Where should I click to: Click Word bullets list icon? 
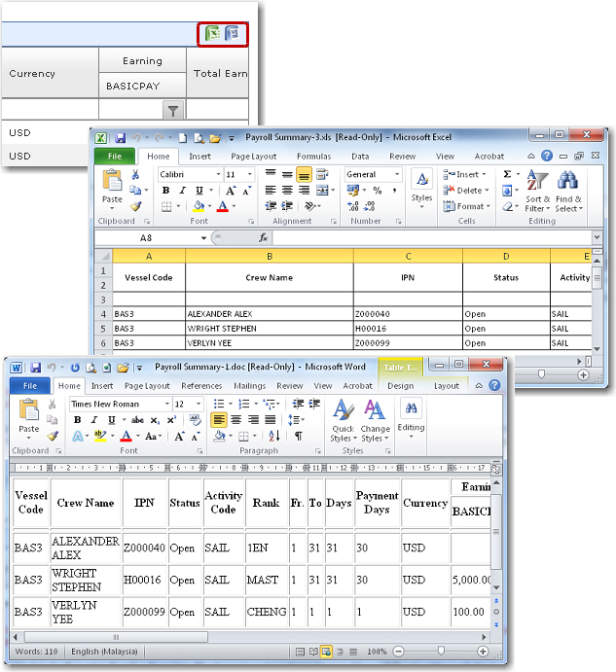pos(219,404)
